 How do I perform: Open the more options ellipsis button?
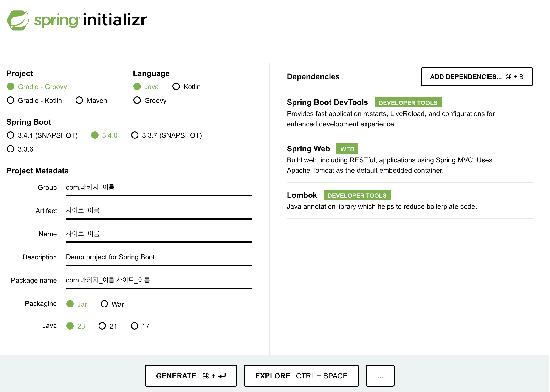pyautogui.click(x=380, y=376)
